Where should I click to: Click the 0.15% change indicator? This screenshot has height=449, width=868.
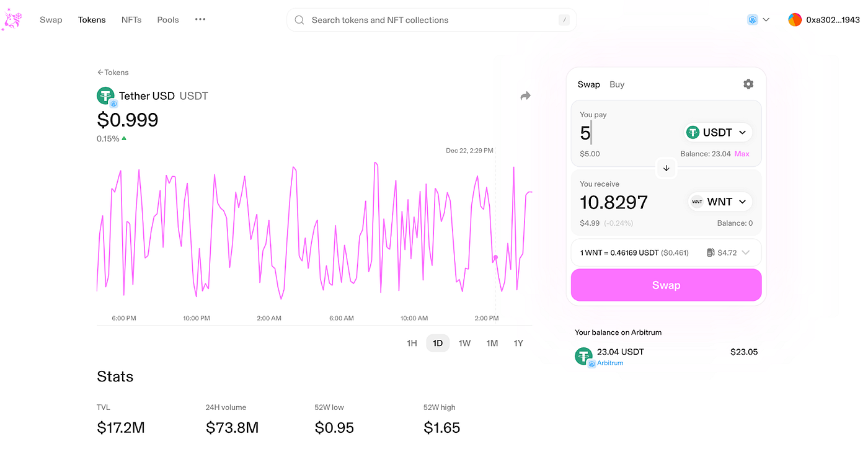[x=112, y=138]
